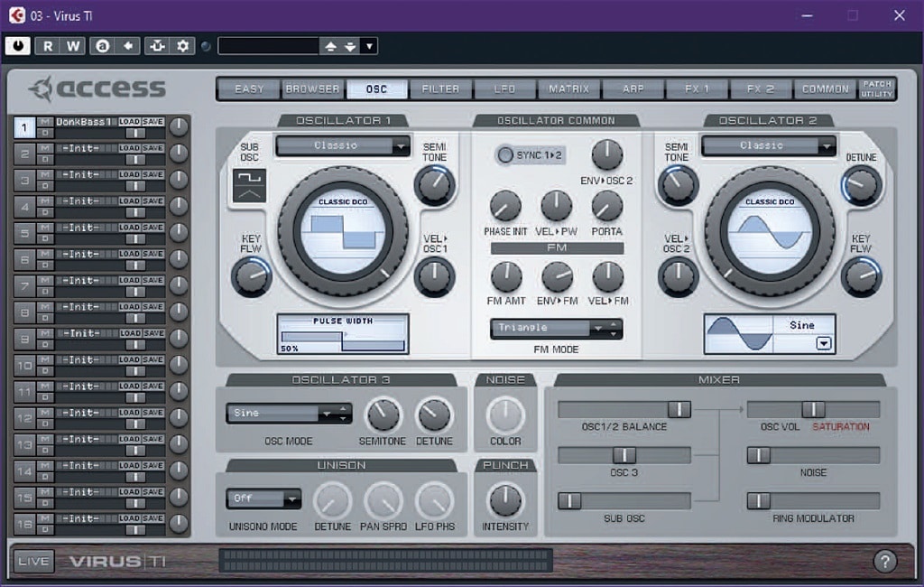Mute part 1 with M button
Image resolution: width=924 pixels, height=587 pixels.
[x=45, y=122]
